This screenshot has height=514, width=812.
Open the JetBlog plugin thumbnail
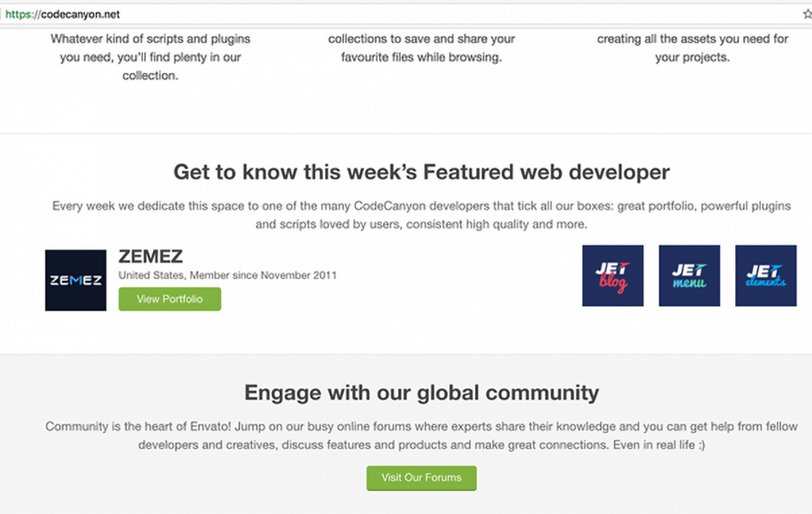[x=613, y=276]
